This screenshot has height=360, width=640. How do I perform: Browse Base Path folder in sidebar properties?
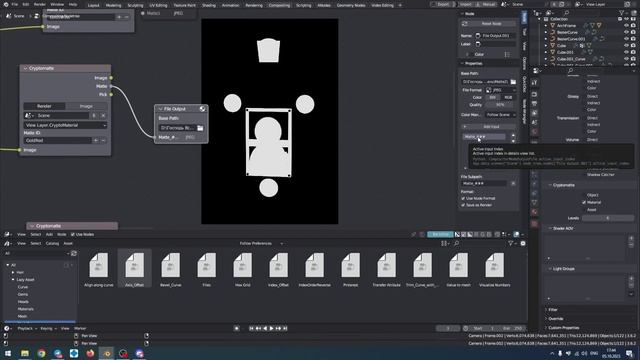click(x=513, y=82)
